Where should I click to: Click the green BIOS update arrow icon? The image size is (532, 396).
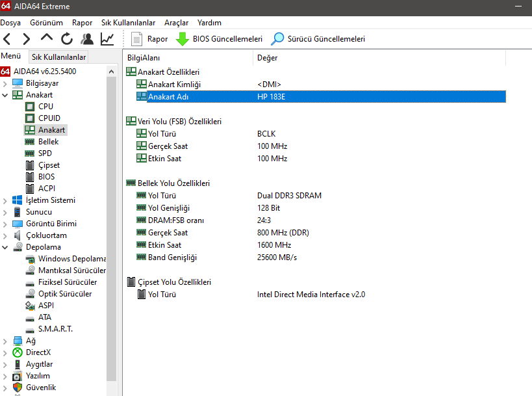(183, 39)
